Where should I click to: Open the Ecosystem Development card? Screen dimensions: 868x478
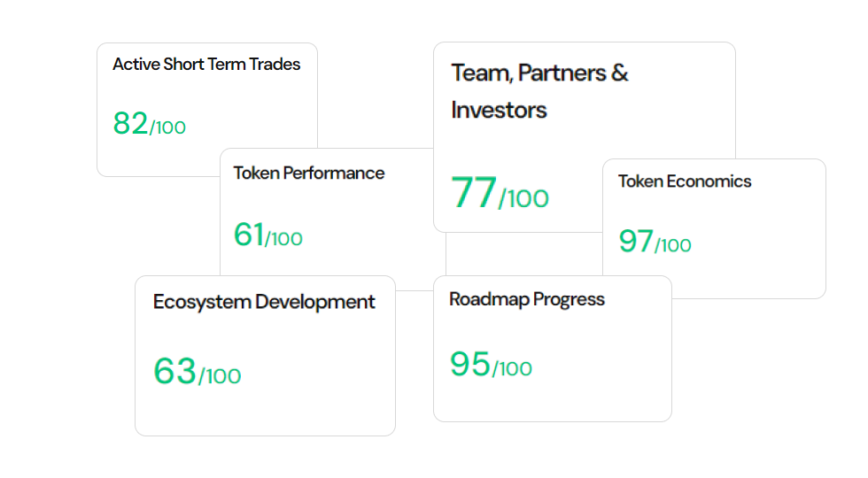pos(265,356)
